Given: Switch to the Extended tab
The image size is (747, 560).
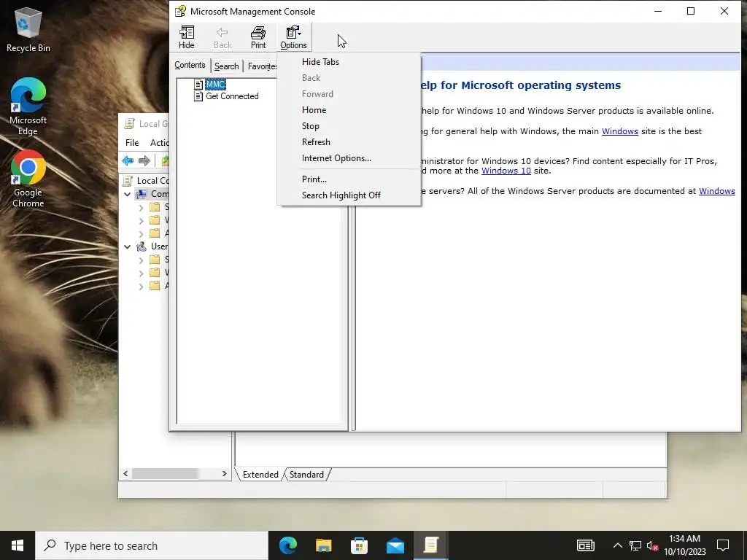Looking at the screenshot, I should pos(260,474).
